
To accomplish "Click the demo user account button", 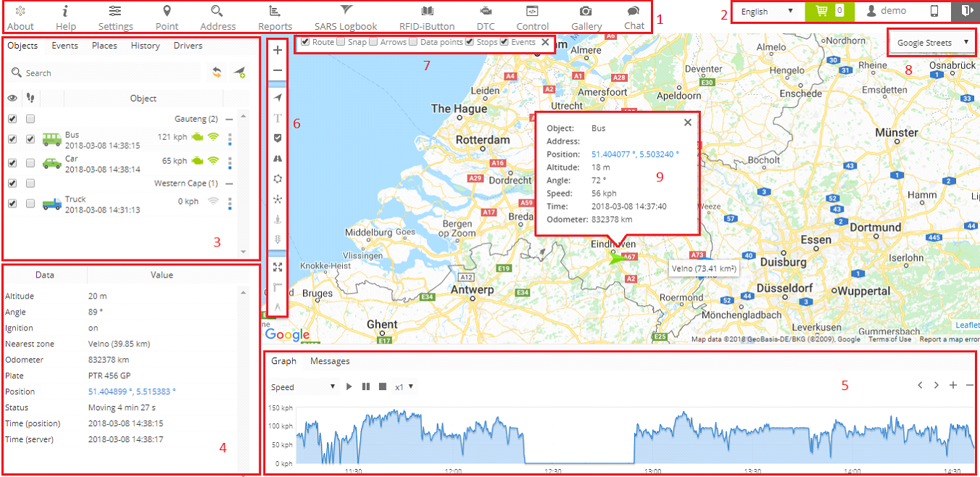I will click(886, 12).
